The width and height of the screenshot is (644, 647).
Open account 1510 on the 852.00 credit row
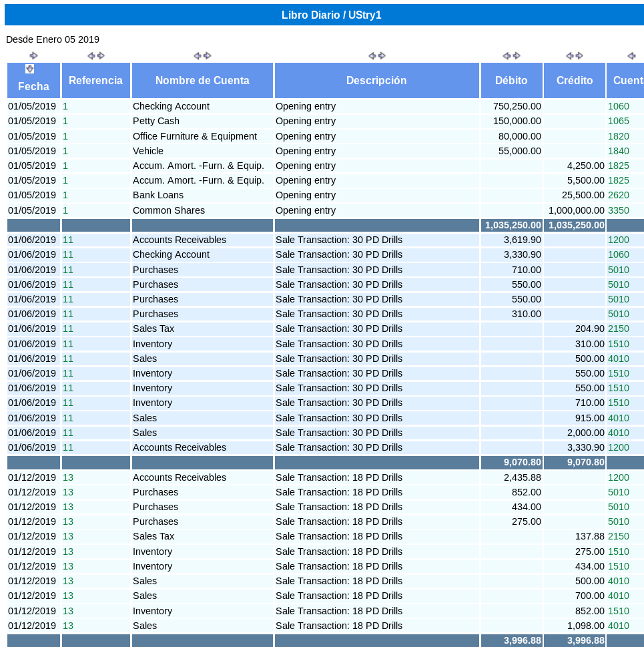pyautogui.click(x=619, y=611)
